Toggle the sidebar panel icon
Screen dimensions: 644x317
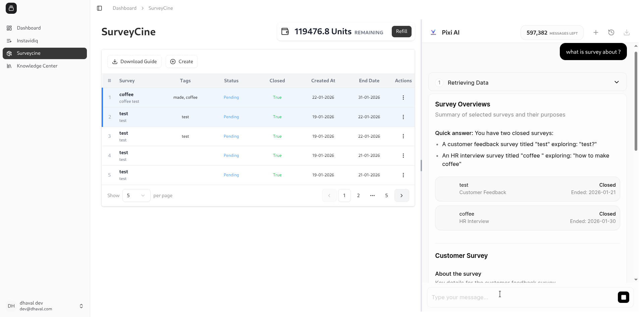point(99,8)
